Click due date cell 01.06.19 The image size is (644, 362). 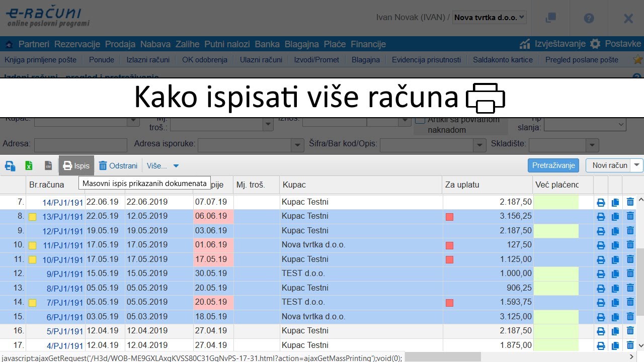(213, 245)
